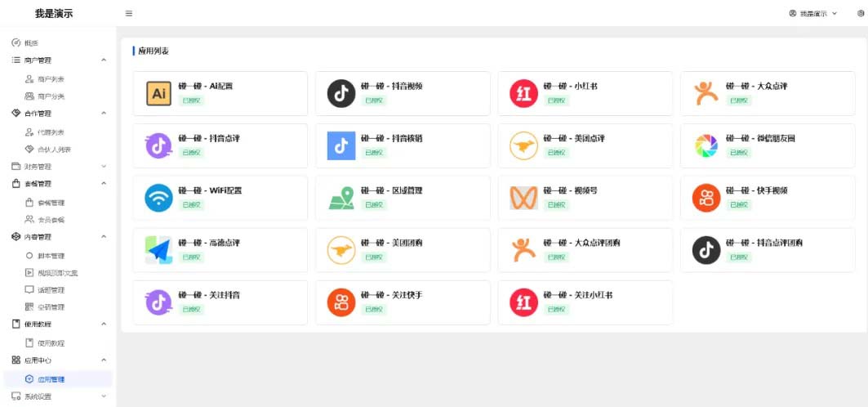Click the 碰一碰 - 快手视频 orange icon
Viewport: 868px width, 407px height.
pos(705,198)
